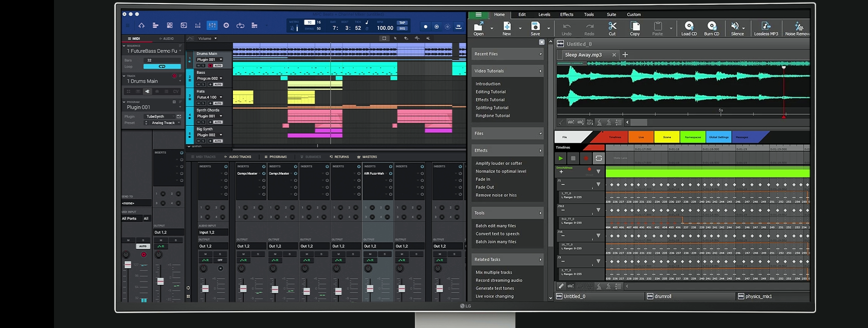Click the orange Live color tab
Viewport: 868px width, 328px height.
point(641,137)
